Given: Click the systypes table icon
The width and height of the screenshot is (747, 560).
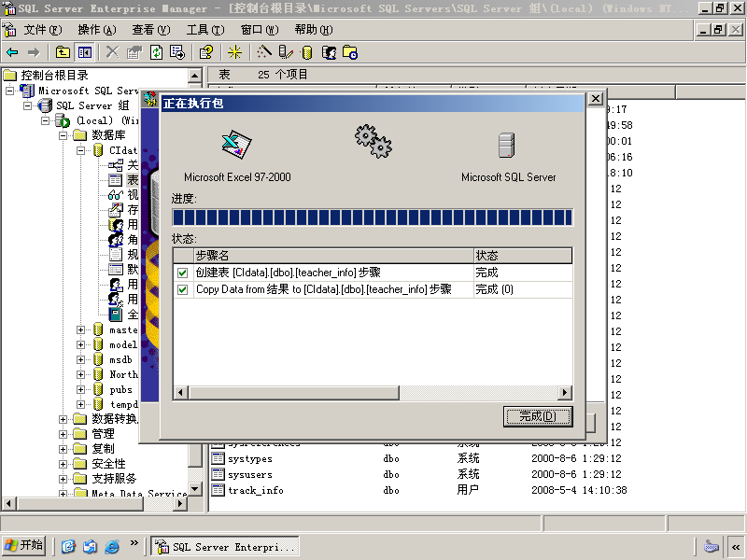Looking at the screenshot, I should pyautogui.click(x=218, y=458).
